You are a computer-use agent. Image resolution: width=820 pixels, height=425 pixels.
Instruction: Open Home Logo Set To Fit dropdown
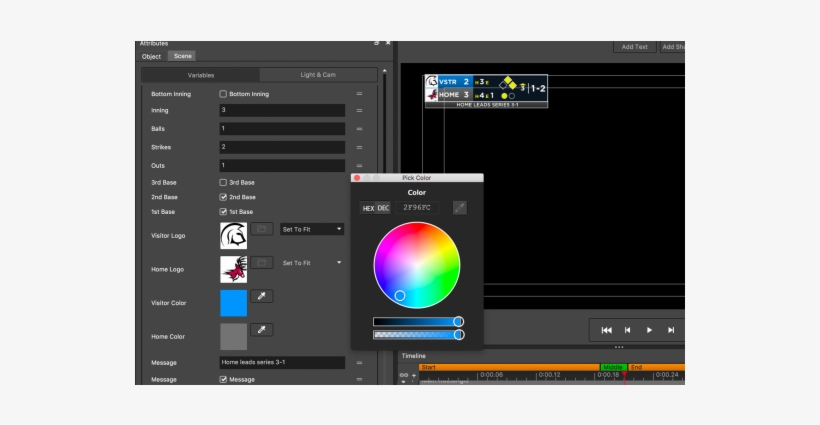click(x=312, y=263)
